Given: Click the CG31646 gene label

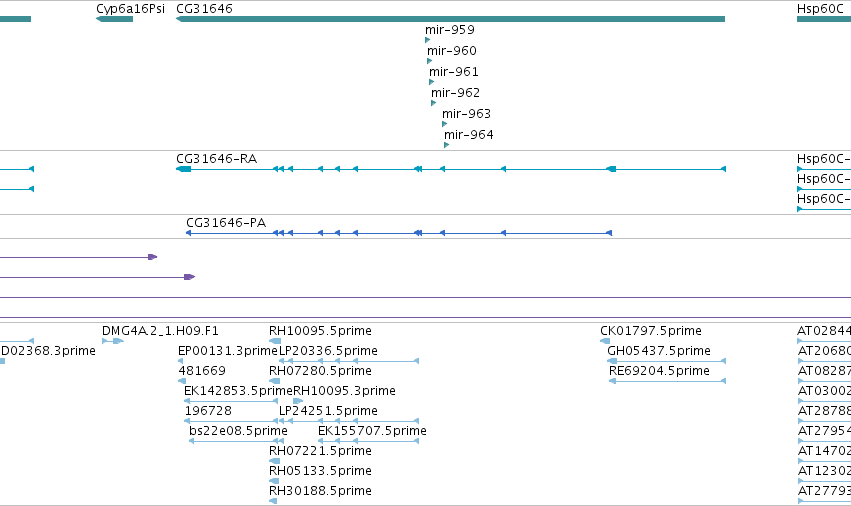Looking at the screenshot, I should [204, 9].
